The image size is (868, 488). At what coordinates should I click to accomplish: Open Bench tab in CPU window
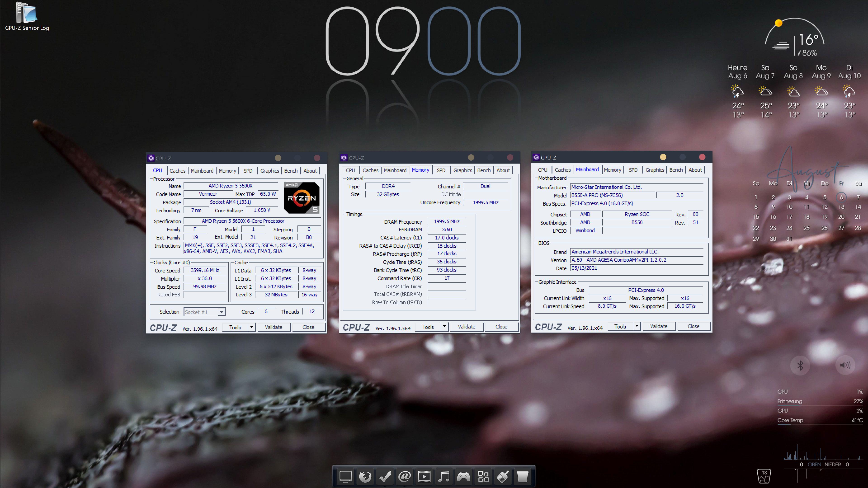(x=291, y=171)
